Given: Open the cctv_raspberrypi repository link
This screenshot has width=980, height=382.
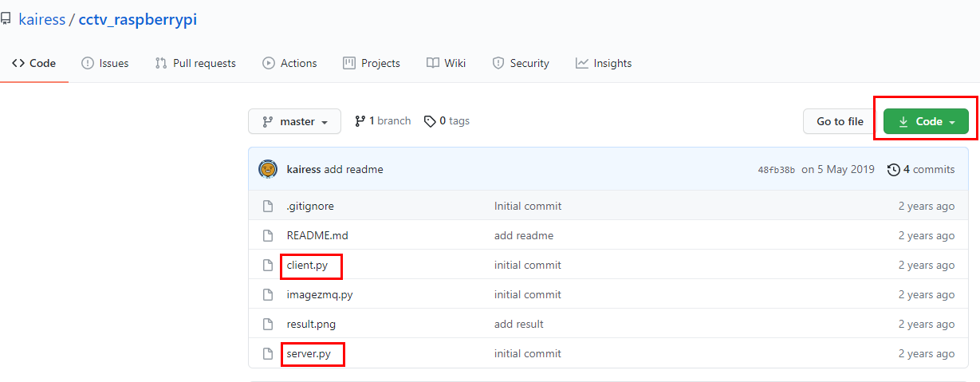Looking at the screenshot, I should pyautogui.click(x=138, y=20).
